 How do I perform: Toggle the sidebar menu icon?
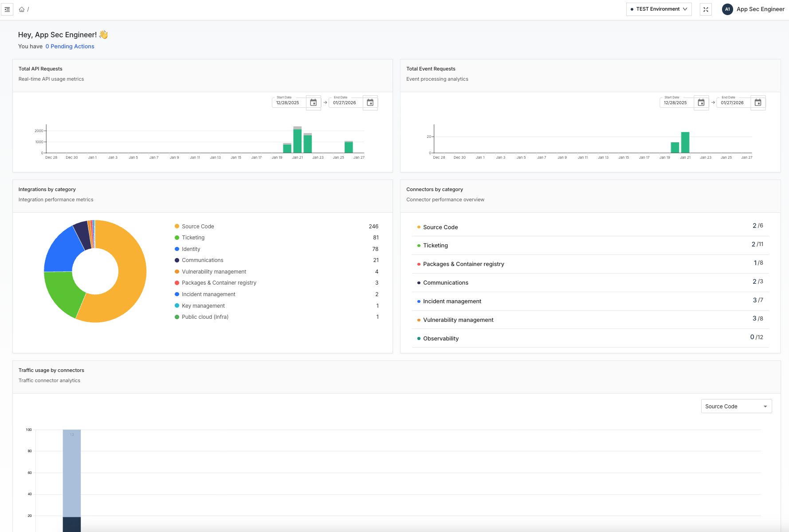(7, 9)
